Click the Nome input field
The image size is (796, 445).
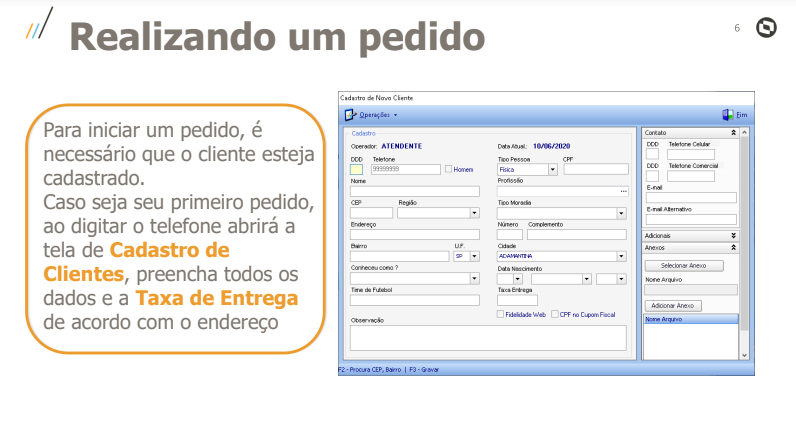pyautogui.click(x=415, y=191)
